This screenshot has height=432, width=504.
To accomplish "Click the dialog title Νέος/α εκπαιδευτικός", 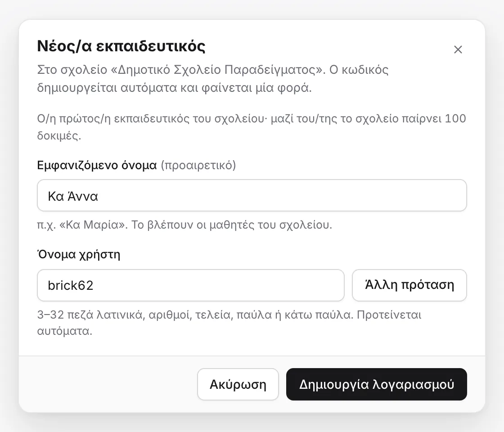I will [121, 46].
